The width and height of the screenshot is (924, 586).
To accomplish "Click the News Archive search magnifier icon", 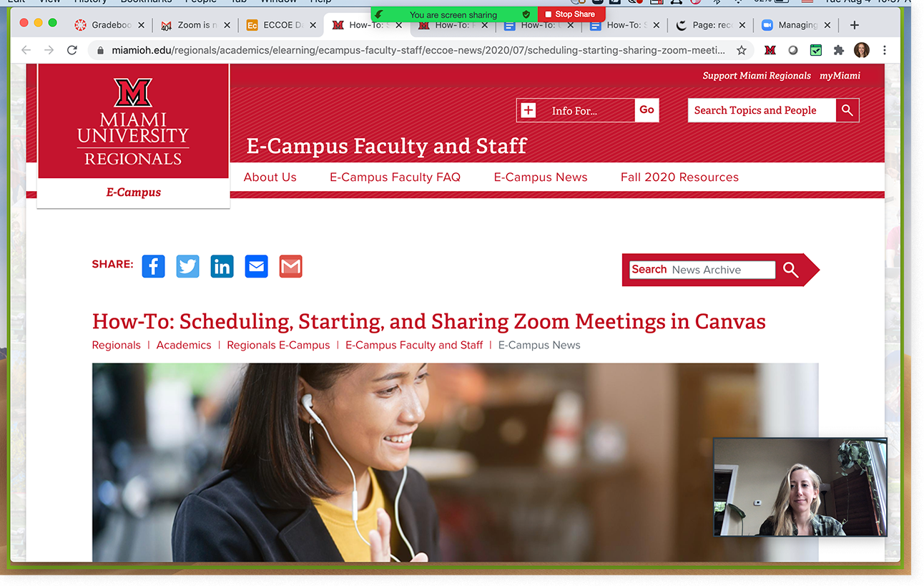I will click(790, 270).
